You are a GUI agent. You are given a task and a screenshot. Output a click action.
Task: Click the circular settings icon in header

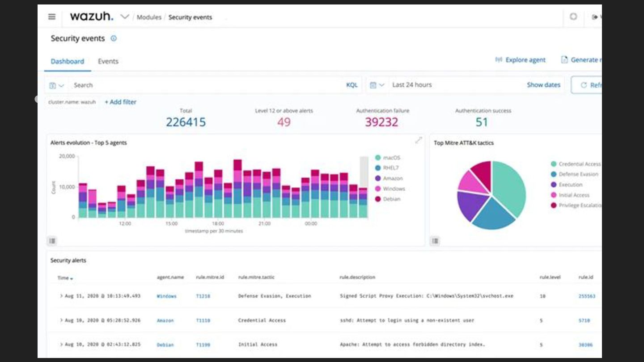tap(573, 17)
